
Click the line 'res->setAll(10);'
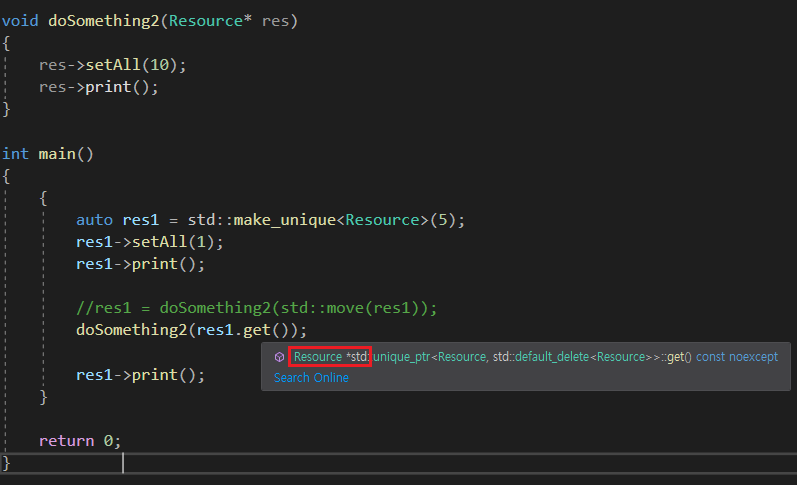112,65
